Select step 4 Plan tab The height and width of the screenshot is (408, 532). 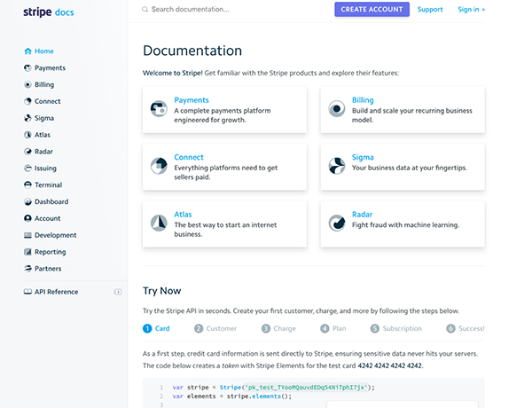pos(333,328)
